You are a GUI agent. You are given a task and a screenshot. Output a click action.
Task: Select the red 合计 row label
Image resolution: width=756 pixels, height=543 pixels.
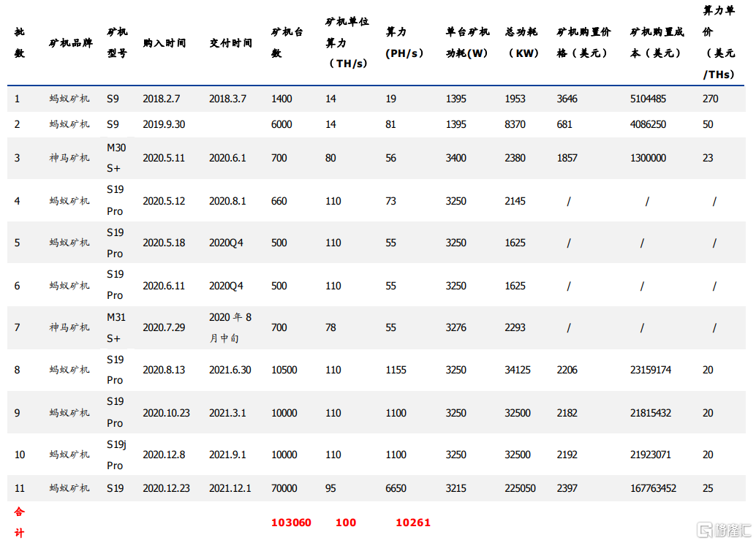pyautogui.click(x=19, y=523)
